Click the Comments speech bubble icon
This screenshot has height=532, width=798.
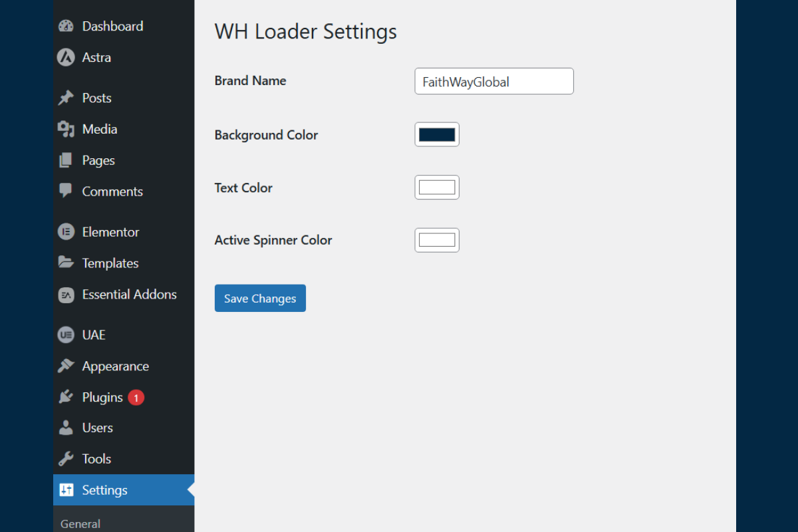pos(66,191)
